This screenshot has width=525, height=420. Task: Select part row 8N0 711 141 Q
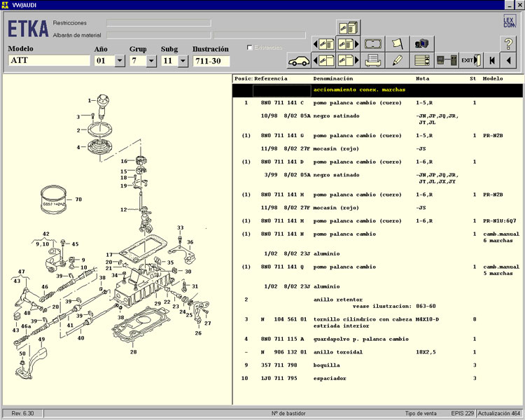377,270
